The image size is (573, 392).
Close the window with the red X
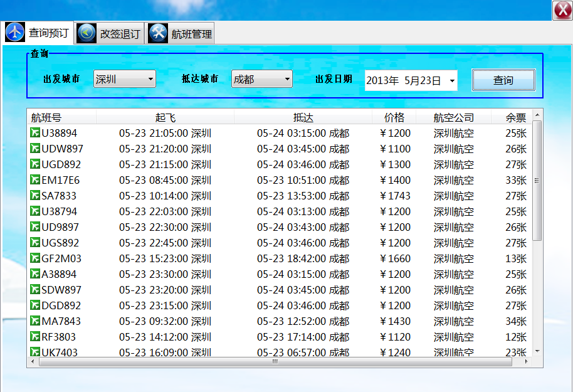562,10
